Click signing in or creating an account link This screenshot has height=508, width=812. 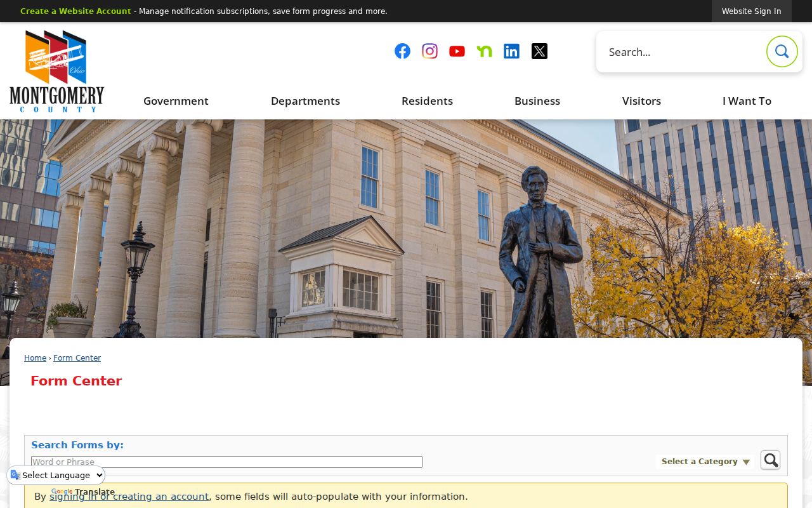pyautogui.click(x=129, y=497)
